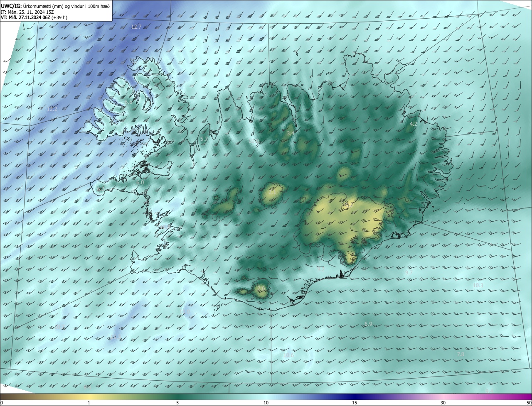Select the 6.6 label on the Westfjords
Screen dimensions: 532x406
point(128,102)
